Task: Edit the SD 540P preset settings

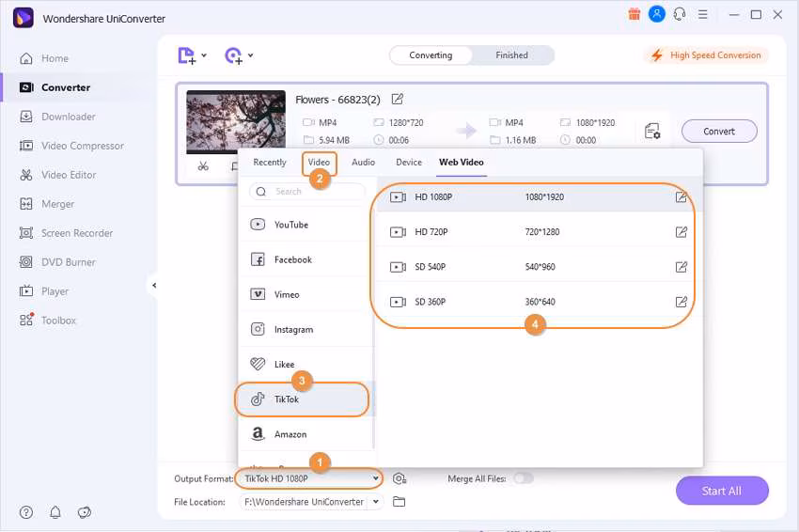Action: pyautogui.click(x=681, y=267)
